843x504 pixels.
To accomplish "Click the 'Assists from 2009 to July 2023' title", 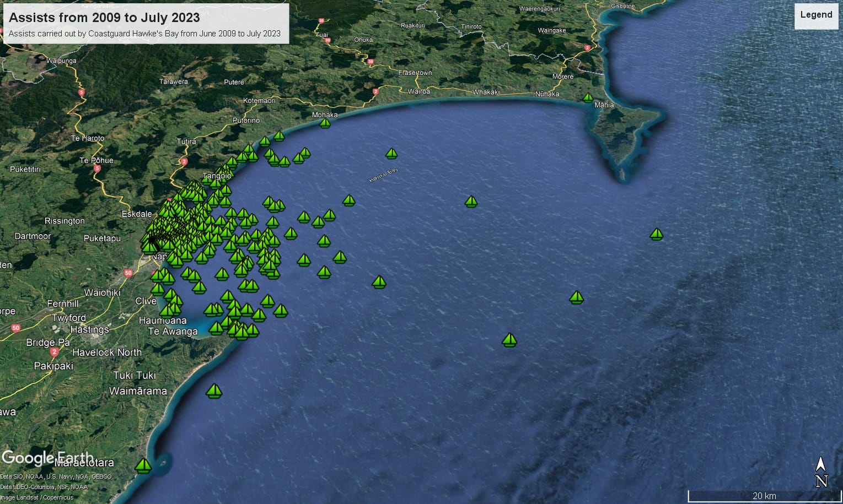I will (x=105, y=18).
